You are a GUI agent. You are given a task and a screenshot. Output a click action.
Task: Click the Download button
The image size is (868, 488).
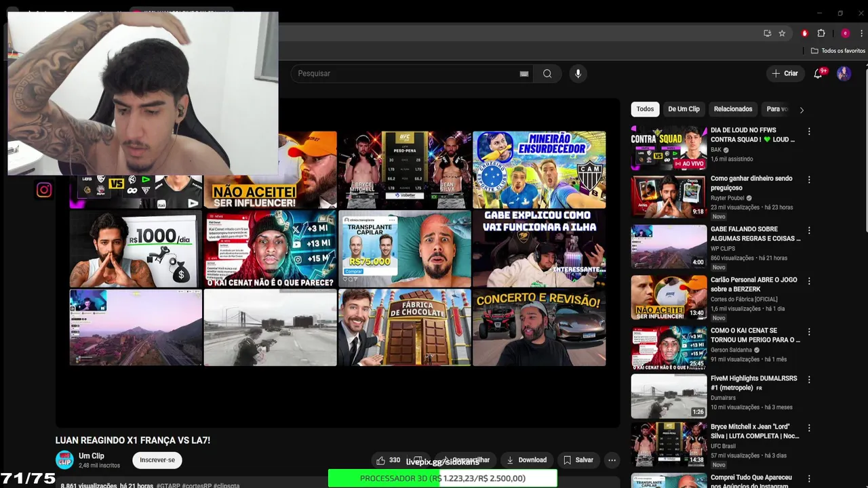(526, 460)
